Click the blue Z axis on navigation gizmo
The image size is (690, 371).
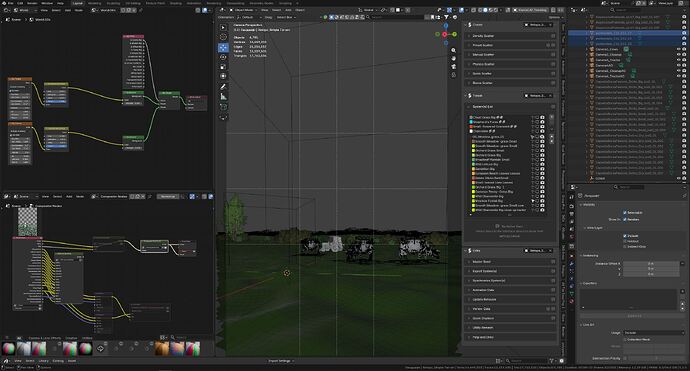(x=446, y=26)
